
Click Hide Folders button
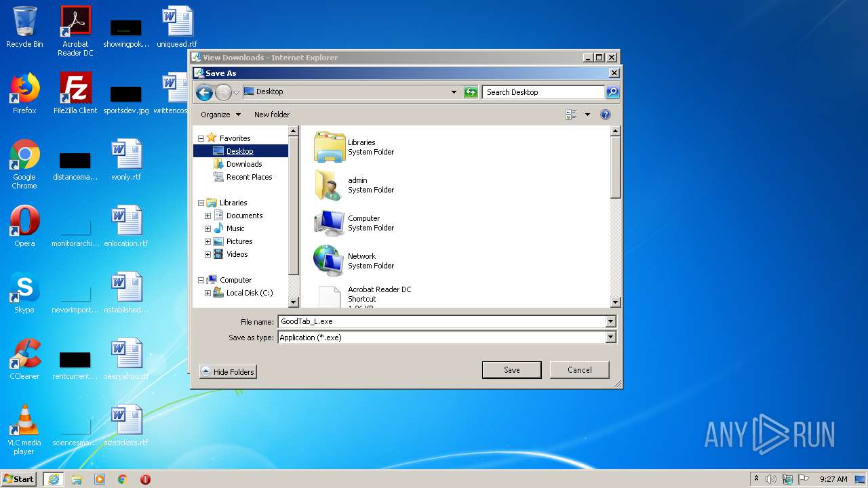tap(228, 372)
